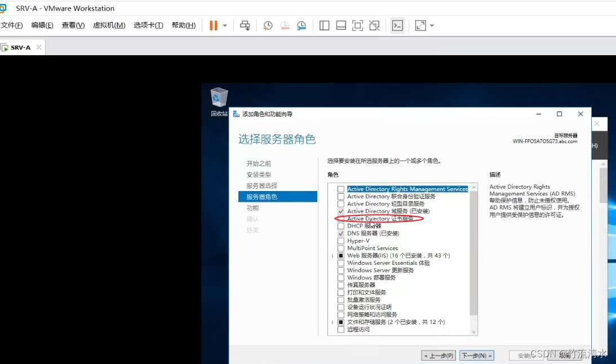Take a snapshot with the clock-plus icon
The height and width of the screenshot is (364, 616).
click(268, 25)
